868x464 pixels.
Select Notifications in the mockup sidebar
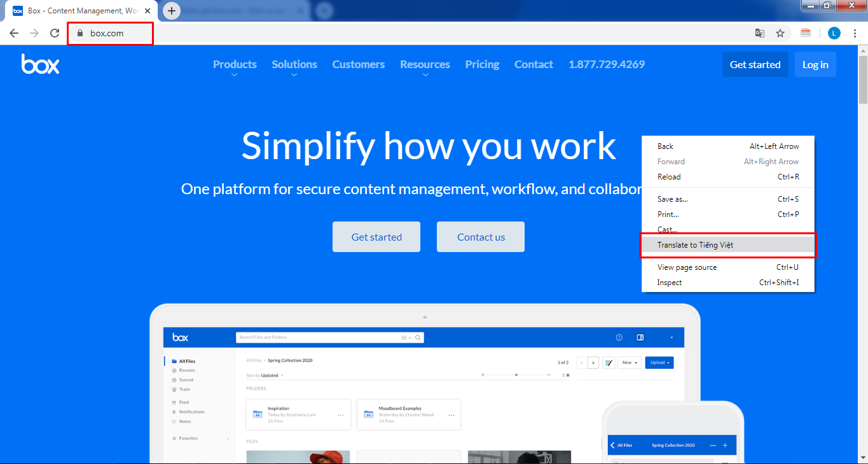[x=188, y=412]
